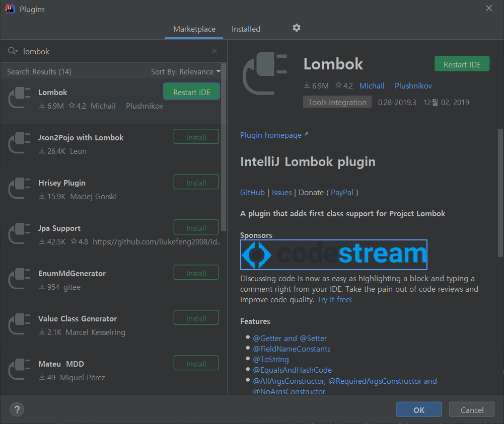Viewport: 504px width, 424px height.
Task: Open the GitHub link
Action: (252, 193)
